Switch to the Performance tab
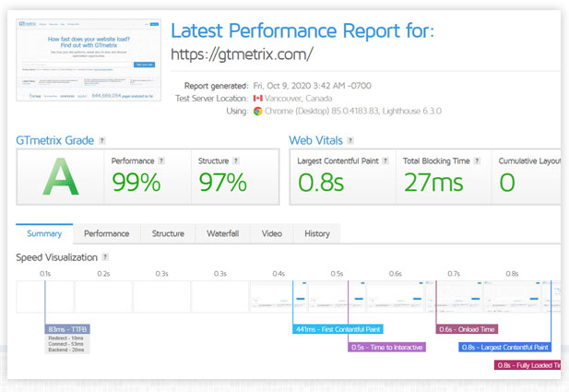 [x=106, y=233]
